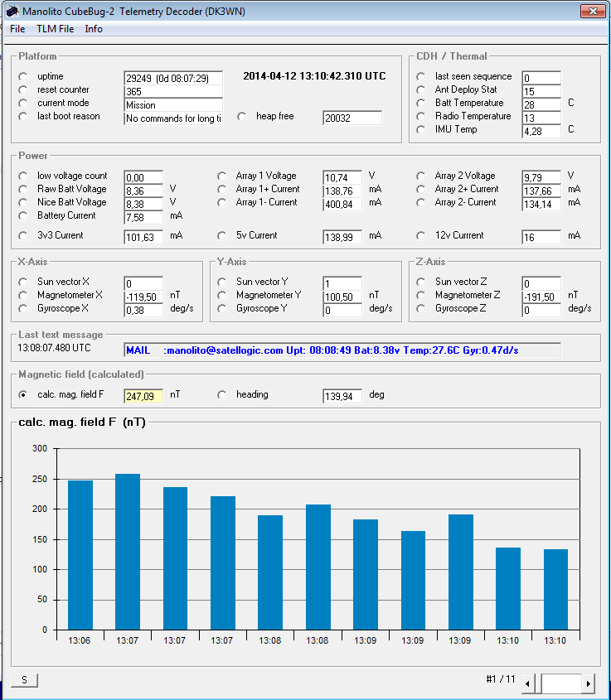
Task: Click the Magnetometer Z field -191,50
Action: tap(541, 297)
